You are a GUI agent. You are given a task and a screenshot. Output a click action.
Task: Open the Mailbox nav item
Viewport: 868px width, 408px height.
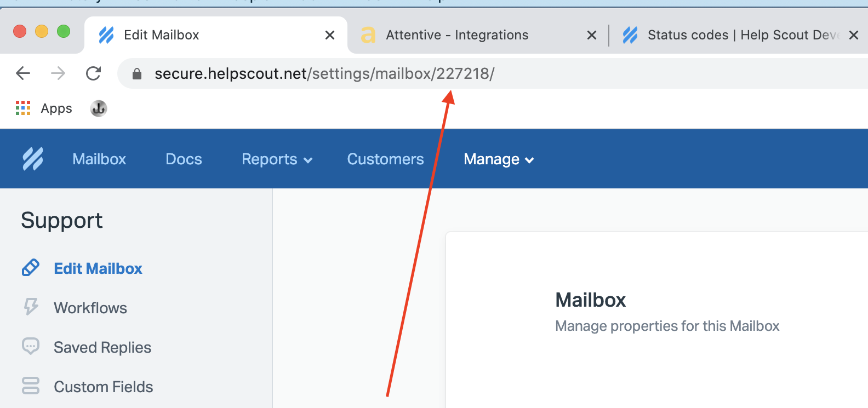click(99, 159)
